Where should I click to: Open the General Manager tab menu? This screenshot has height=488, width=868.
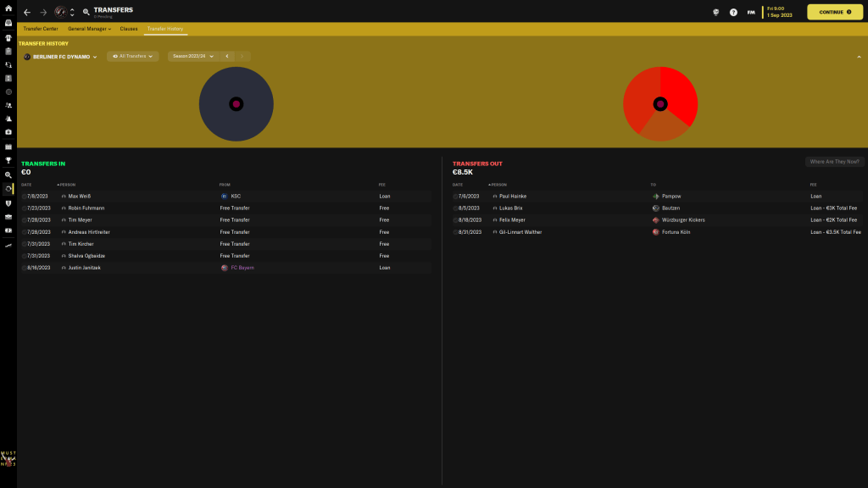point(89,29)
